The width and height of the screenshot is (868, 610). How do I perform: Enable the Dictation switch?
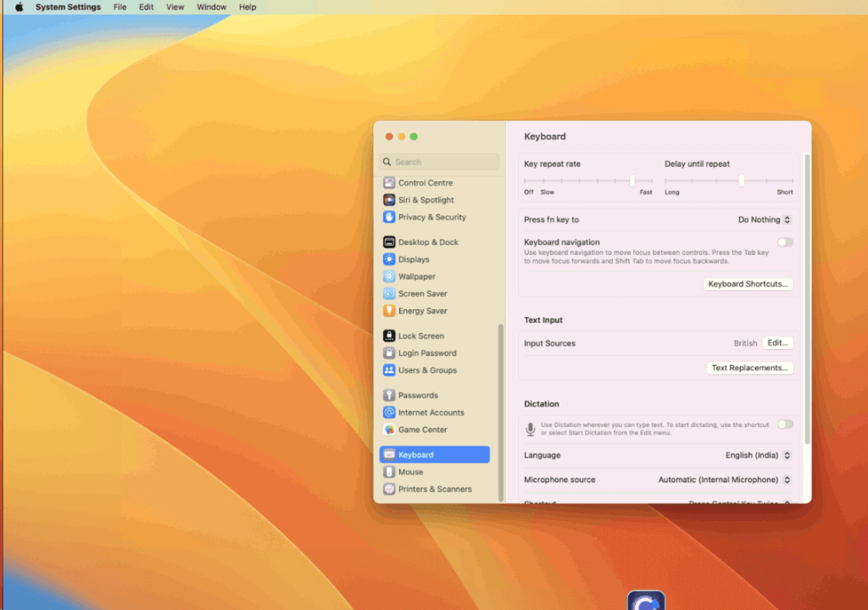click(785, 424)
